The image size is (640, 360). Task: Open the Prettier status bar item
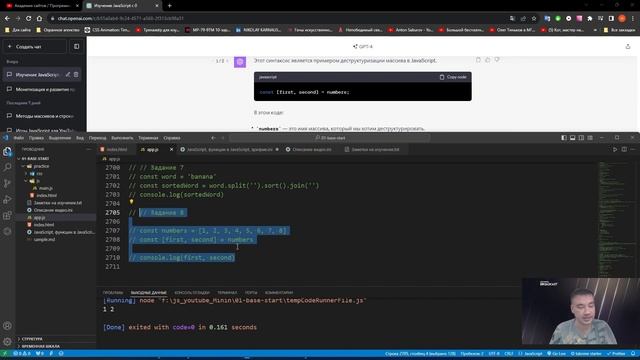616,353
